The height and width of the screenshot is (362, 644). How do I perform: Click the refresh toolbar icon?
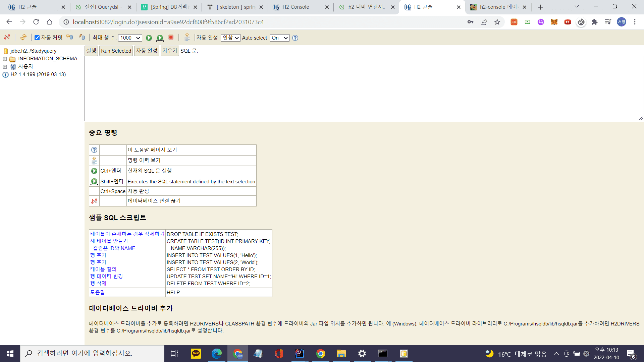click(x=23, y=37)
